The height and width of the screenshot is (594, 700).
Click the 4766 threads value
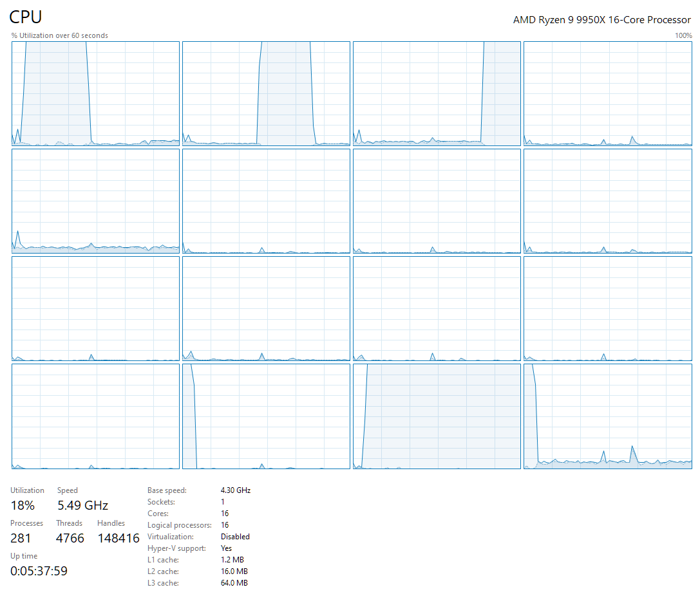click(70, 538)
